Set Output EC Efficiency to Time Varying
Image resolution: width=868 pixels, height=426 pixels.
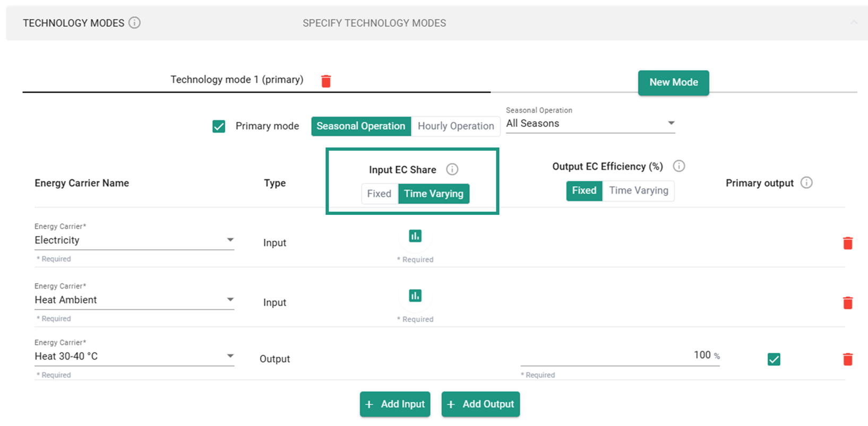(x=638, y=190)
